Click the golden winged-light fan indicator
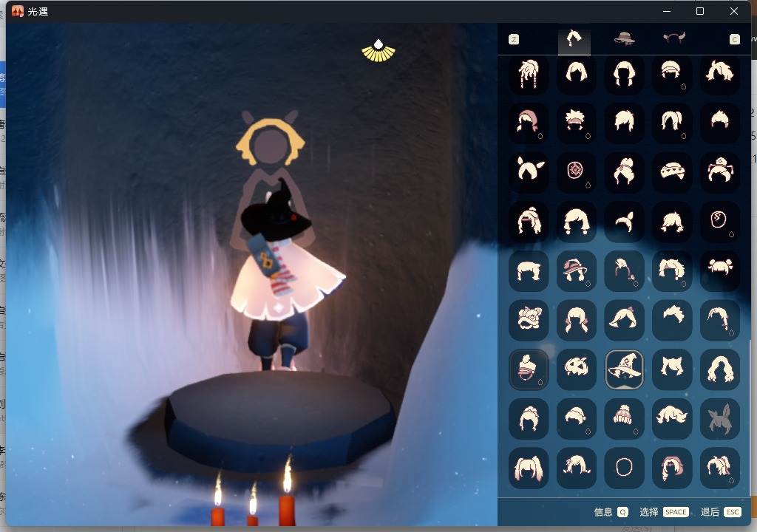Image resolution: width=757 pixels, height=532 pixels. (x=378, y=51)
